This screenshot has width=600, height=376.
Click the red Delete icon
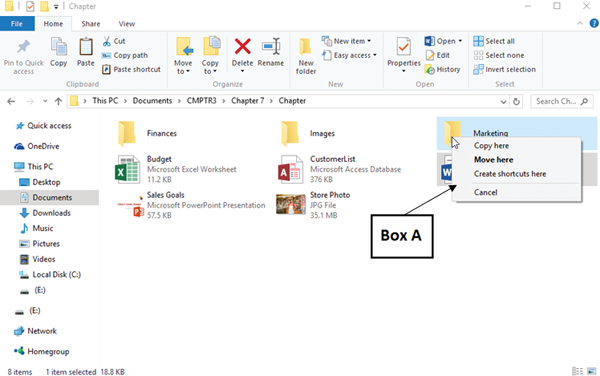(x=243, y=47)
